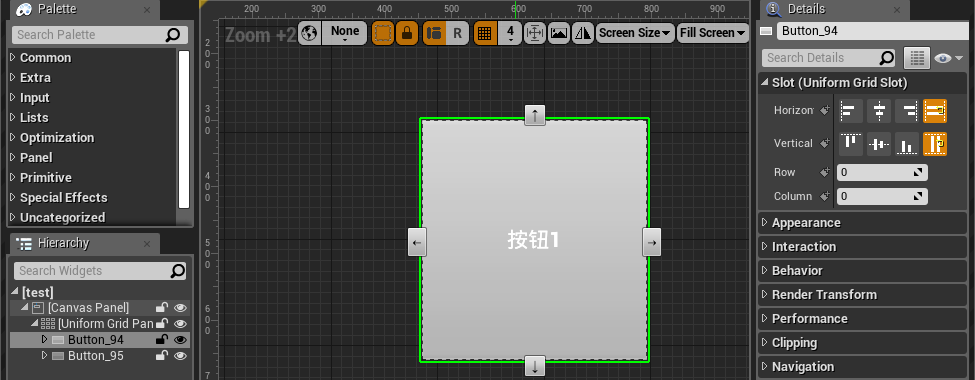Expand Button_95 in Hierarchy
Image resolution: width=975 pixels, height=380 pixels.
tap(44, 356)
